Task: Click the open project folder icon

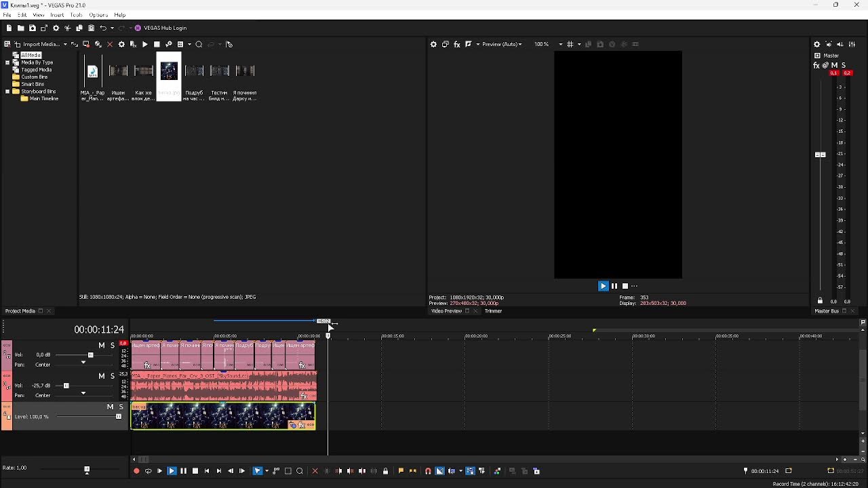Action: click(x=20, y=28)
